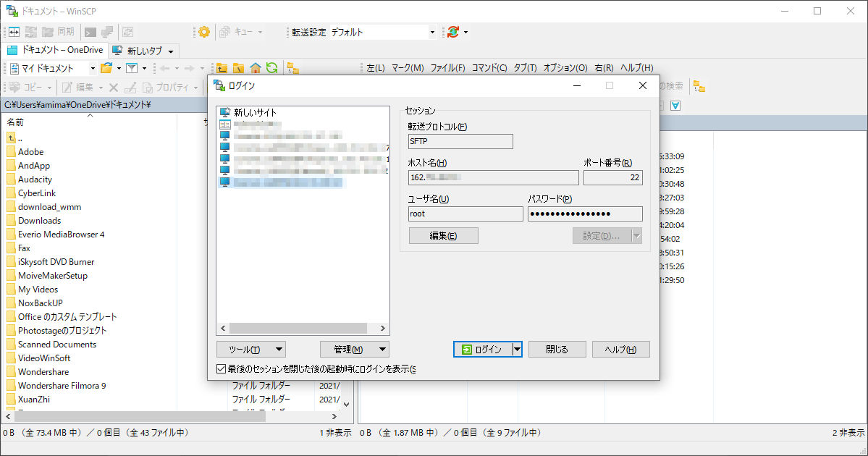Click the filter funnel icon in local toolbar

[x=132, y=68]
